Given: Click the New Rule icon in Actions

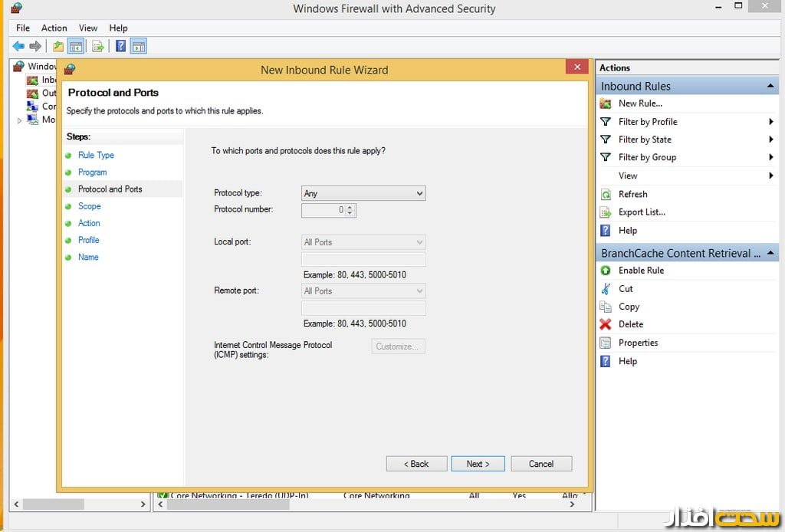Looking at the screenshot, I should (606, 103).
